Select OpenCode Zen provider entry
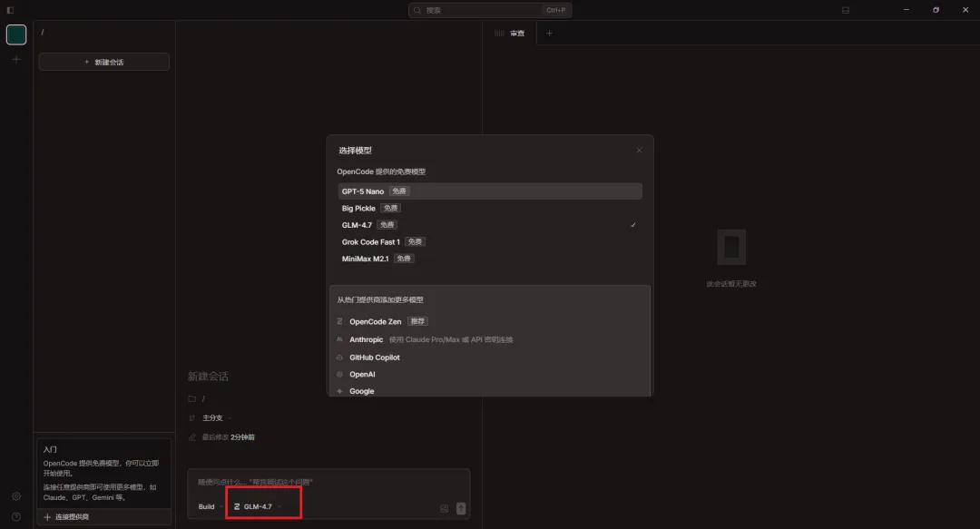The height and width of the screenshot is (529, 980). 490,321
